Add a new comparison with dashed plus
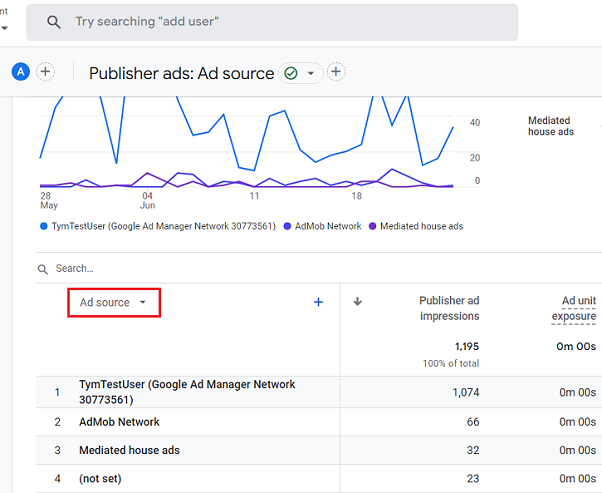602x493 pixels. pos(45,72)
